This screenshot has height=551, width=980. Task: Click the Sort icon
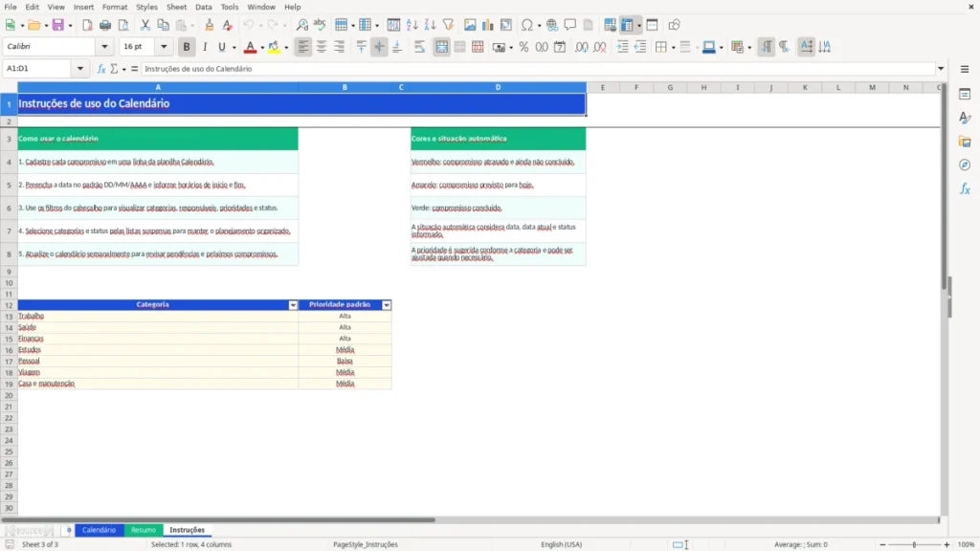[x=393, y=25]
